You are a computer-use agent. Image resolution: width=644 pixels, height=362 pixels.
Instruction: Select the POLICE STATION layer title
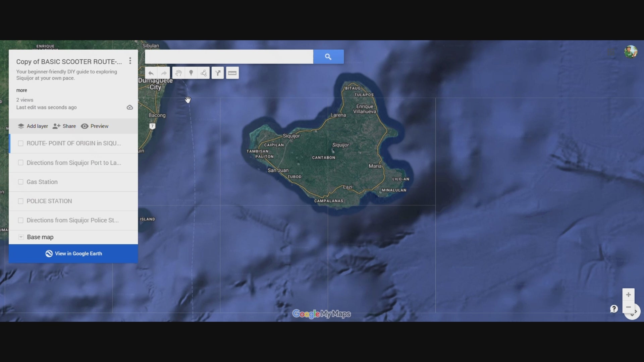point(49,201)
